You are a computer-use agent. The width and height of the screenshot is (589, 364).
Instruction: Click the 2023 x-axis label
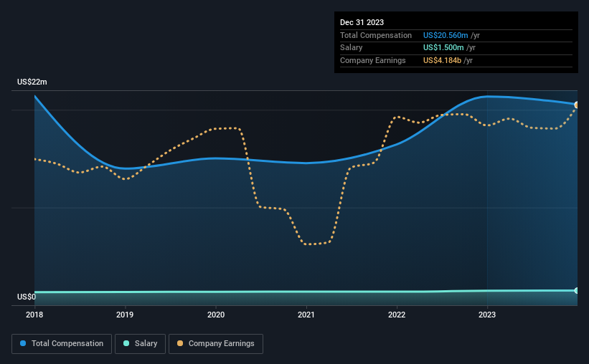coord(487,315)
